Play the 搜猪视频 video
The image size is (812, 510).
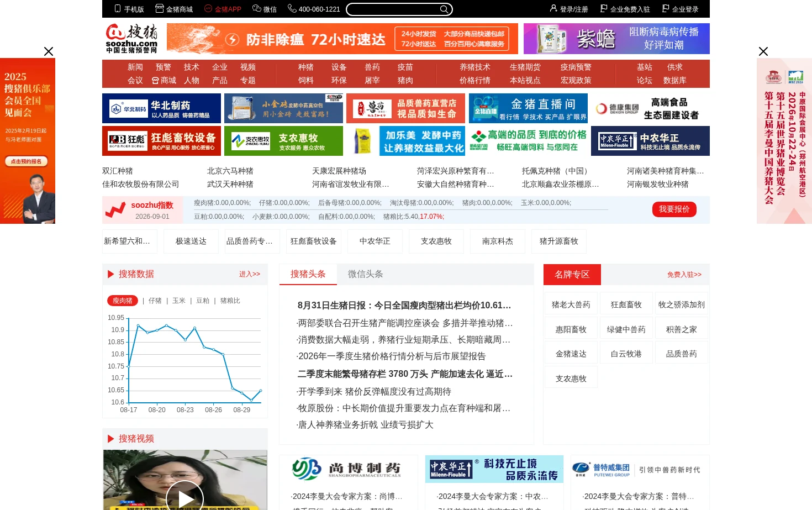click(184, 499)
